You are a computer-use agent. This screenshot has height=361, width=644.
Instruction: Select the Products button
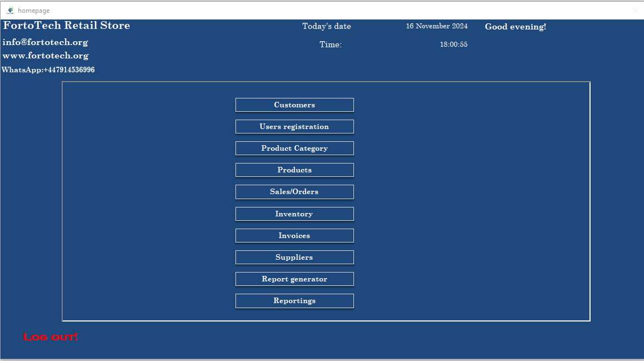294,170
